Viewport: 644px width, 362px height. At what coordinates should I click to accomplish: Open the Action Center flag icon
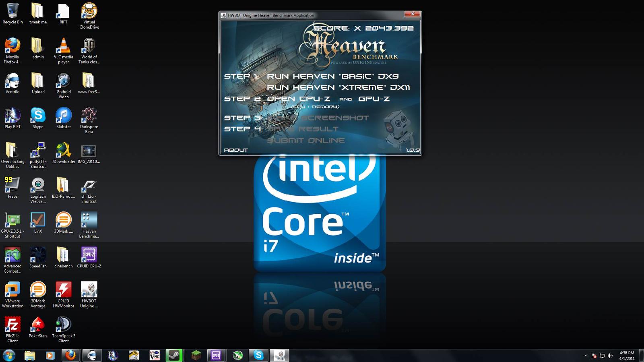[x=594, y=356]
